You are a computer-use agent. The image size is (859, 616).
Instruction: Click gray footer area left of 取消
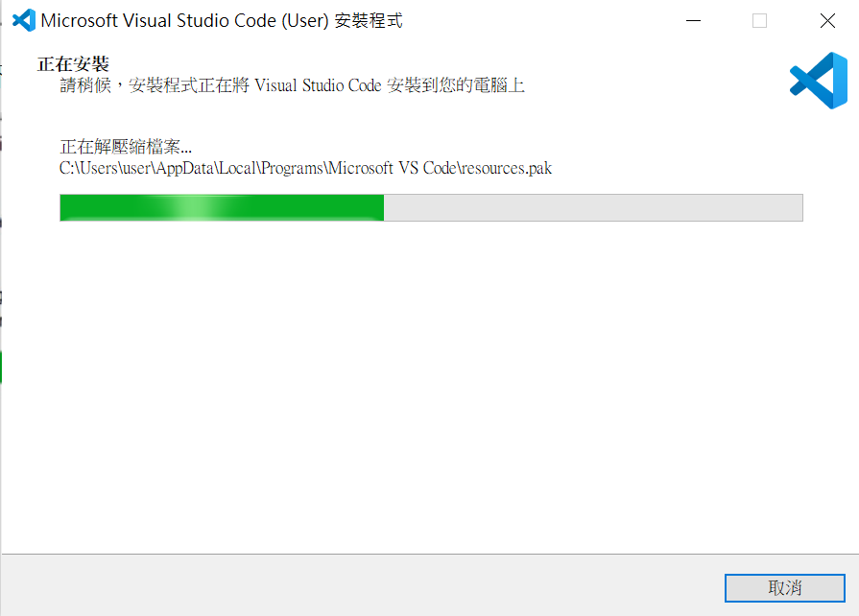362,586
